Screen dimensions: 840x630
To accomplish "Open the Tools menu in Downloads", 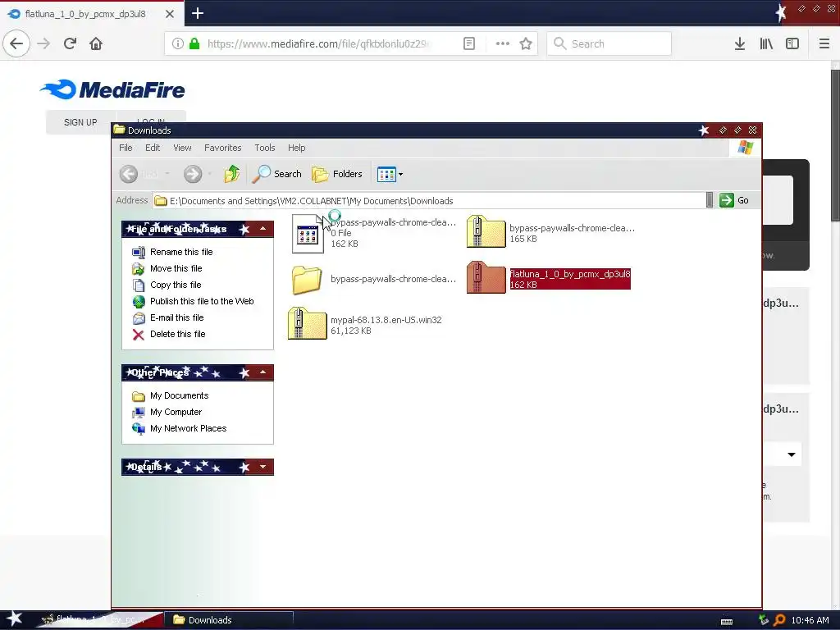I will (265, 148).
